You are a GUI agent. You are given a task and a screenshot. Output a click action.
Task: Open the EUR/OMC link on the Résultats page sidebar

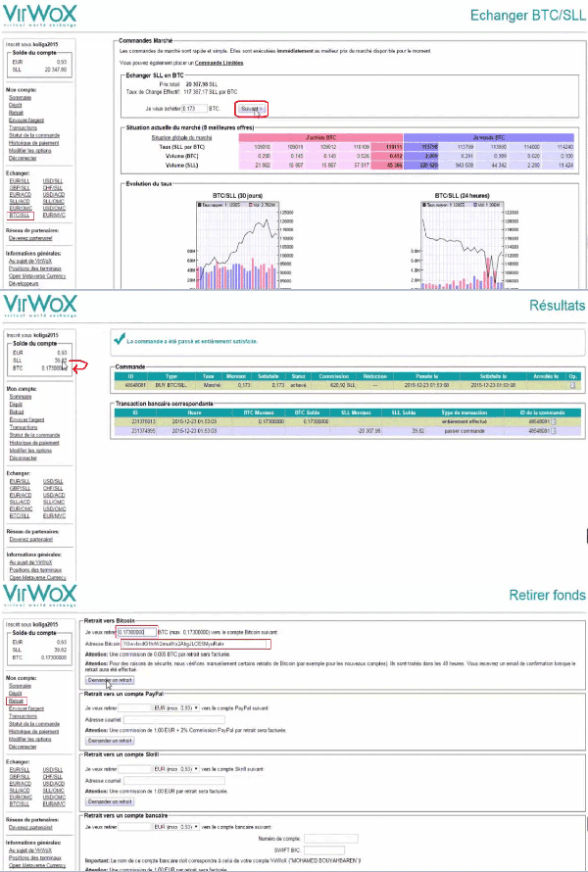(21, 509)
